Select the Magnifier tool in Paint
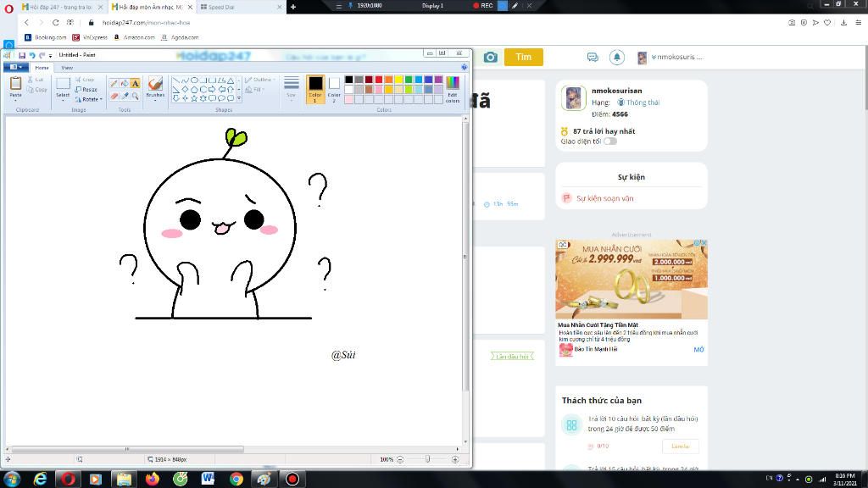 (135, 96)
